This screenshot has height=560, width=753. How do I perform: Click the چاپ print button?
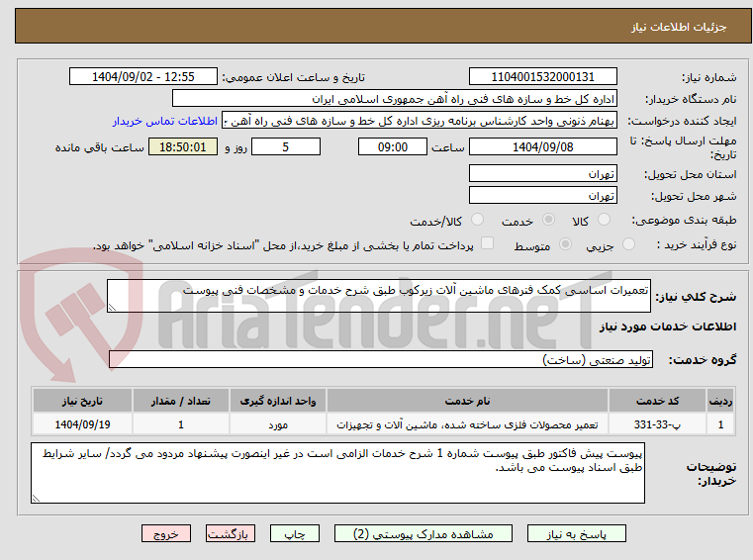tap(295, 533)
